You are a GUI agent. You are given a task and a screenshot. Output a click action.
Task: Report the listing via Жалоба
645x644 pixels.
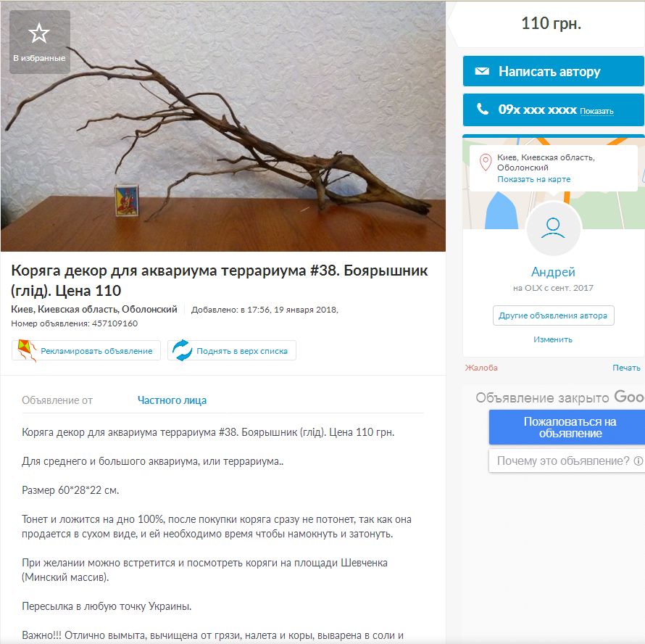pyautogui.click(x=481, y=368)
